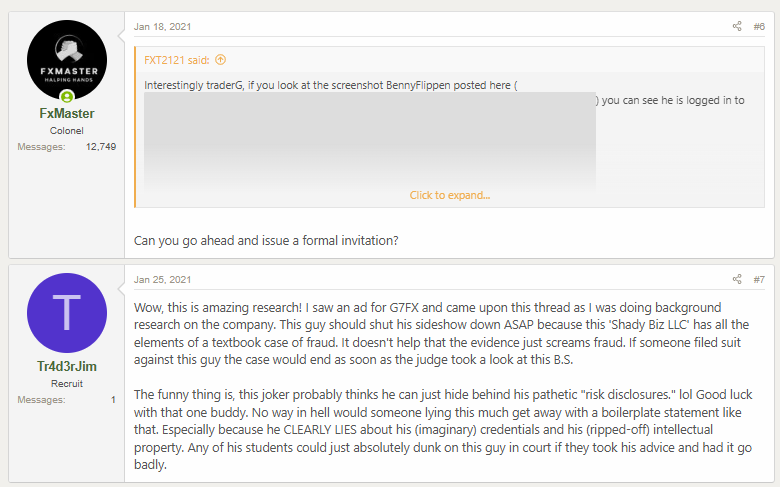Share post #6 via share icon
The height and width of the screenshot is (487, 780).
737,26
